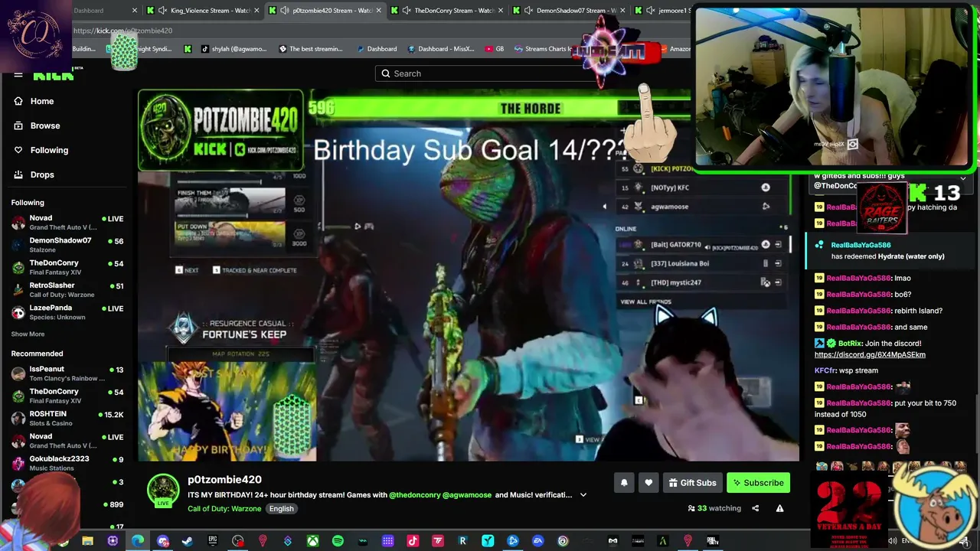Open IssPeanut's channel under Recommended
The width and height of the screenshot is (980, 551).
pos(67,373)
